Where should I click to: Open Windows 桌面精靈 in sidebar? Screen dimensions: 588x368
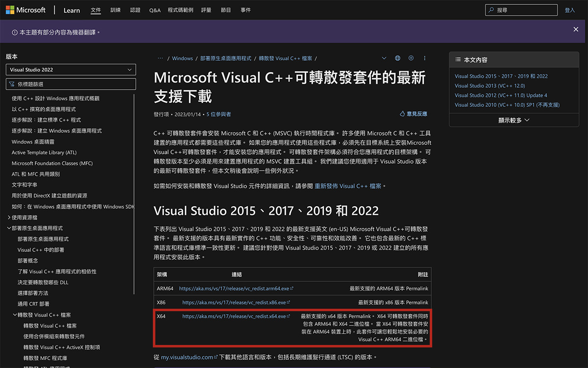(x=32, y=142)
